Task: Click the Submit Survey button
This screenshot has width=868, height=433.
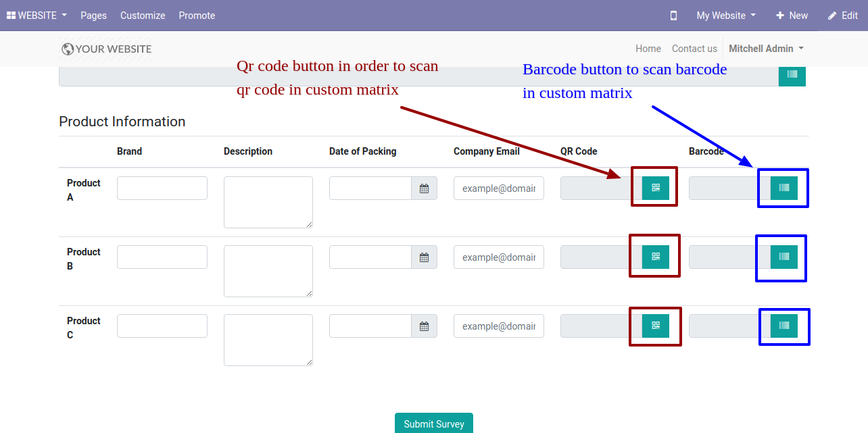Action: (x=434, y=424)
